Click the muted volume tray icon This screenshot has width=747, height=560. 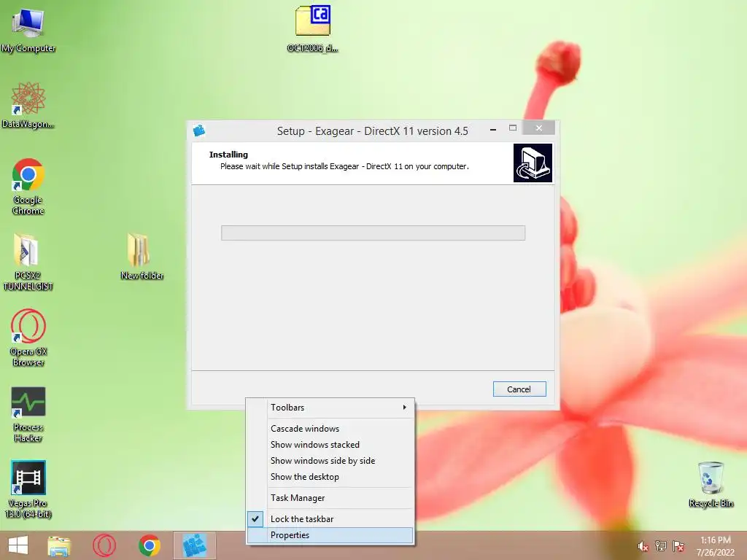643,546
